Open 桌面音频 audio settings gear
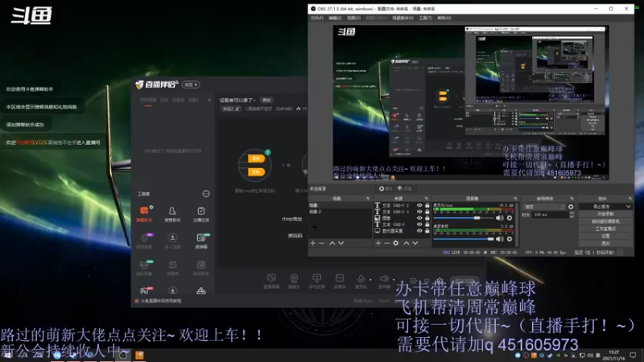This screenshot has width=644, height=362. [510, 239]
